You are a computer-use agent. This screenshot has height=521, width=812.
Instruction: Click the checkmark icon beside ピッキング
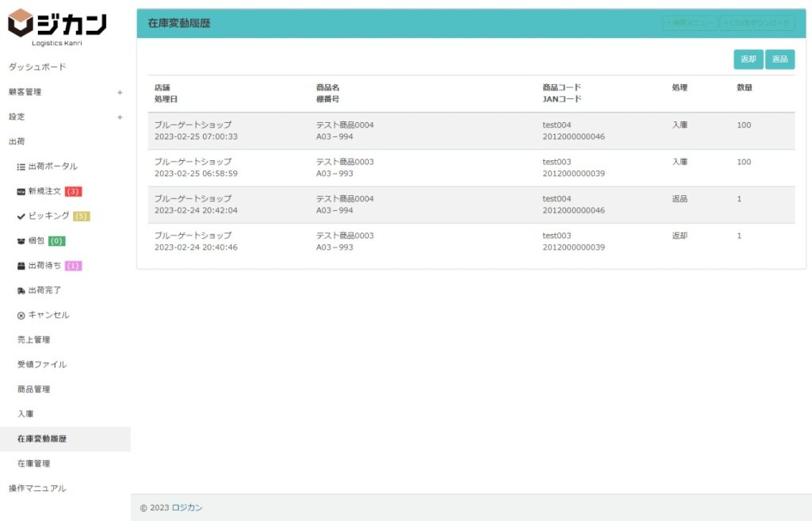click(x=21, y=216)
